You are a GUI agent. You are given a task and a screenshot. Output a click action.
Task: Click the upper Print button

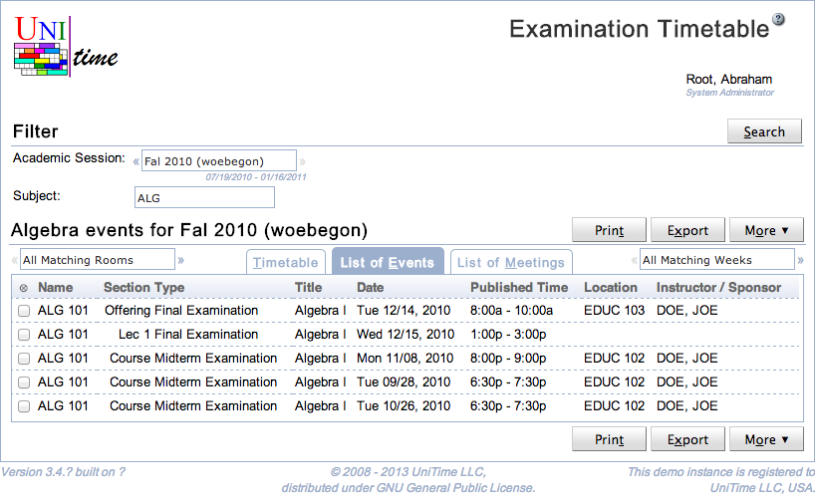coord(609,230)
